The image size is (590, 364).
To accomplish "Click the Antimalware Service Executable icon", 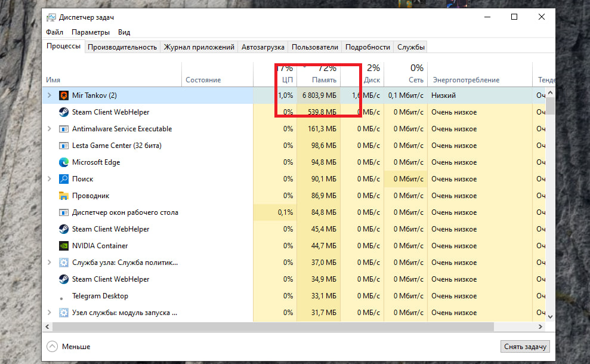I will point(64,129).
